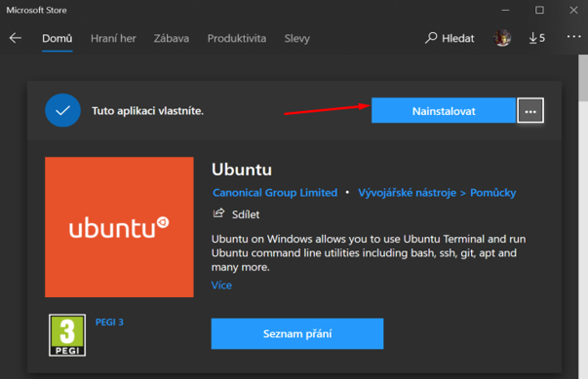Open the user account avatar
588x379 pixels.
[502, 38]
